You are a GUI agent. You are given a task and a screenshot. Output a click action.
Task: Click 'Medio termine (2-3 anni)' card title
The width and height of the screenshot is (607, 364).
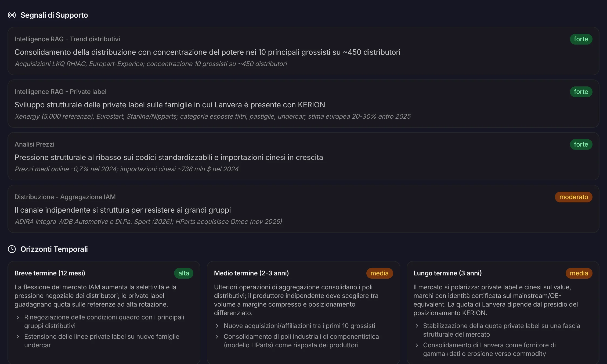(x=251, y=273)
